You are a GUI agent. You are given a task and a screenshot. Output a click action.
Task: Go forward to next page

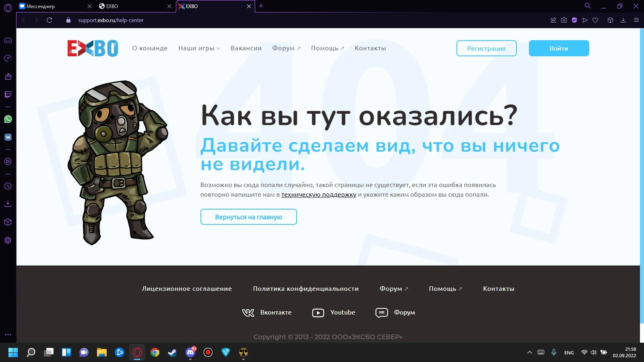tap(36, 20)
